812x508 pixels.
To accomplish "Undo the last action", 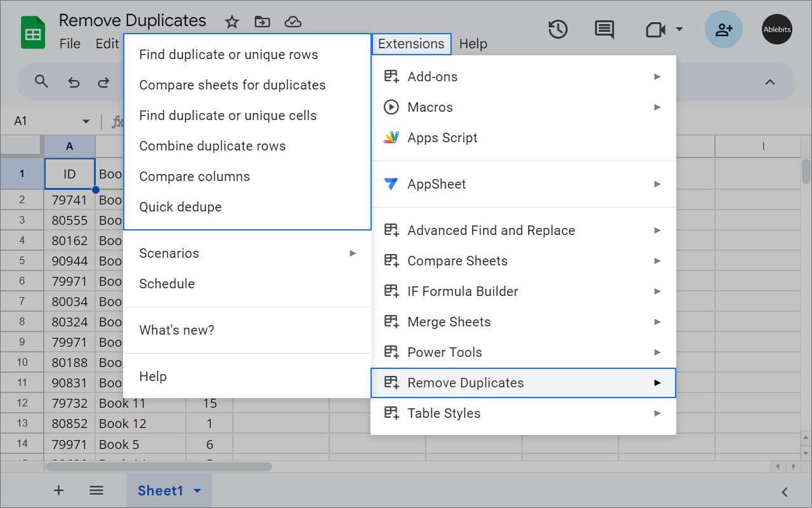I will (x=74, y=82).
